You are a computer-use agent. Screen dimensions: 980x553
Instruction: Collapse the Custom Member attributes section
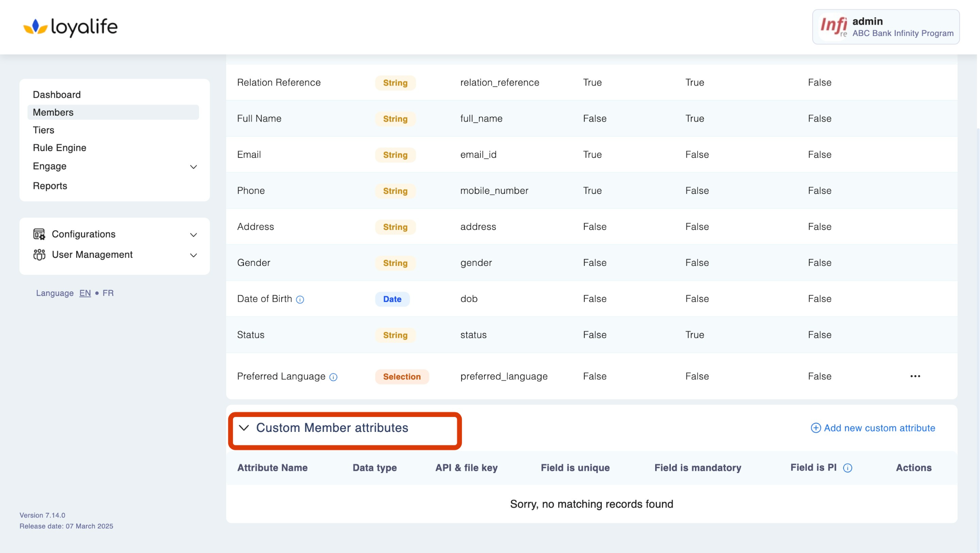(x=244, y=428)
